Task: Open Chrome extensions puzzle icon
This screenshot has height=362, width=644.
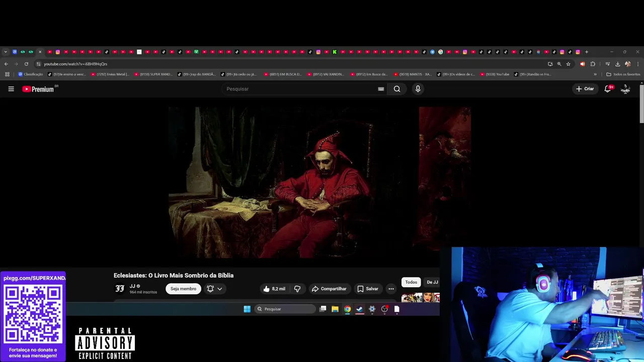Action: 593,64
